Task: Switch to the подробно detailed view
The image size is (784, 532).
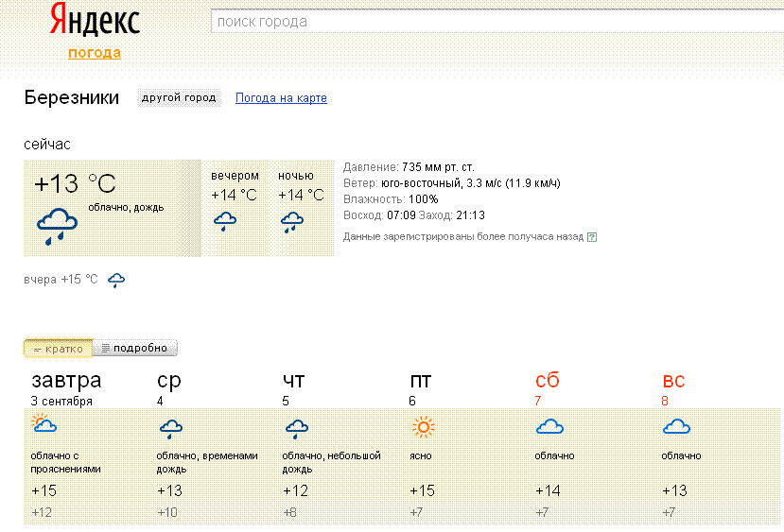Action: 135,349
